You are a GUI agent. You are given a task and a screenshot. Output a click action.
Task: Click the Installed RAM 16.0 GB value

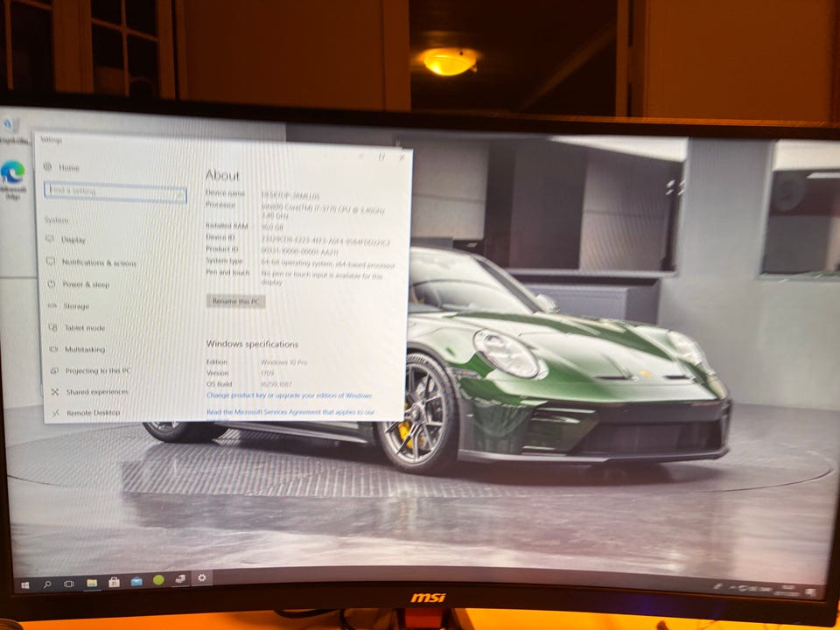click(272, 227)
